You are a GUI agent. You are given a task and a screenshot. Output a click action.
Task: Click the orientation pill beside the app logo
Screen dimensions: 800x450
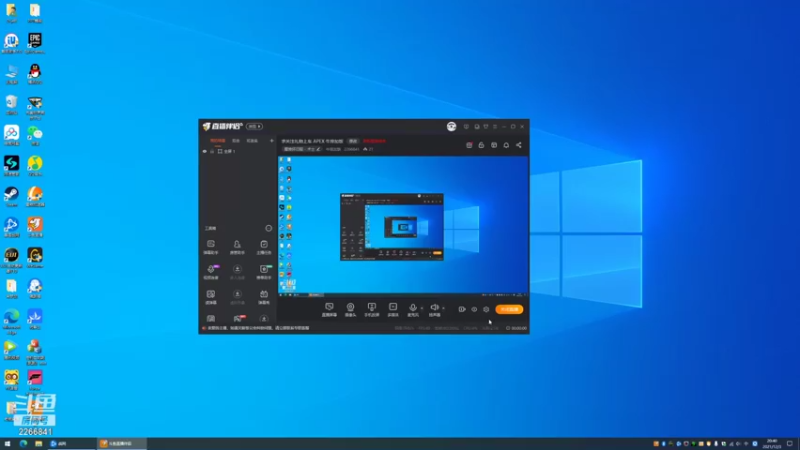[254, 127]
